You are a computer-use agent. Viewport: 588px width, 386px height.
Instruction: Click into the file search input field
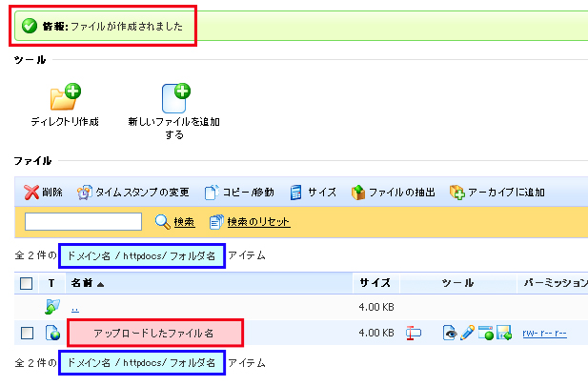tap(83, 222)
